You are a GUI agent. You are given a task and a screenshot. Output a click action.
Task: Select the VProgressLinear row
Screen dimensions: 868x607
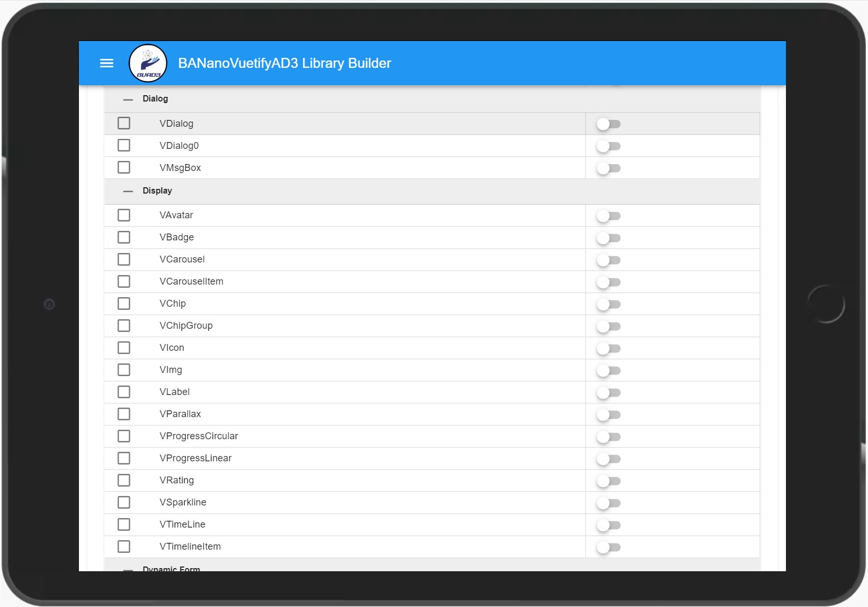point(347,458)
